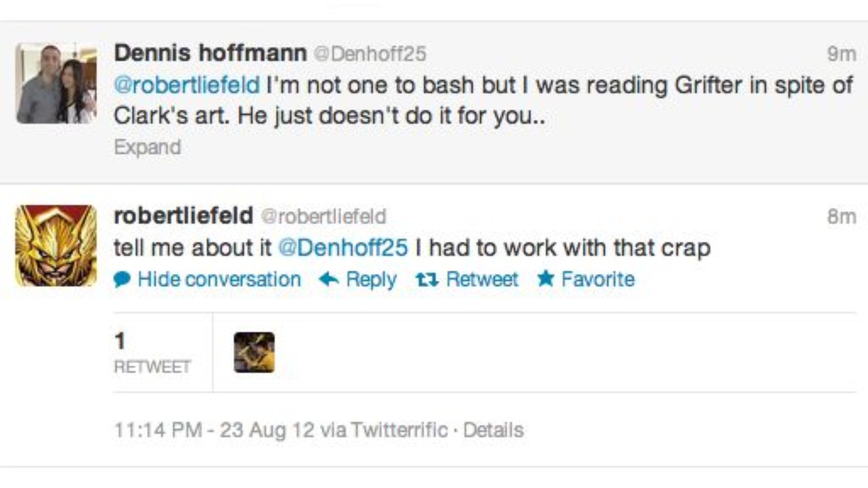Click the speech bubble conversation icon
Image resolution: width=868 pixels, height=488 pixels.
point(122,280)
